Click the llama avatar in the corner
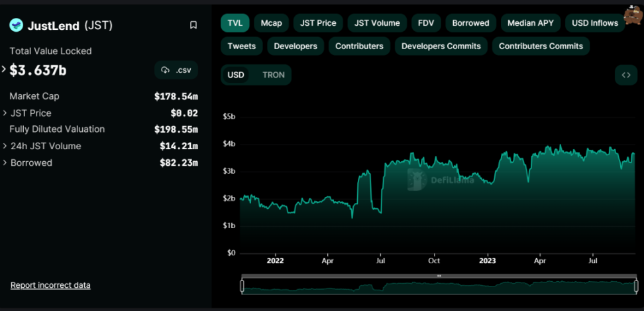644x311 pixels. (633, 15)
